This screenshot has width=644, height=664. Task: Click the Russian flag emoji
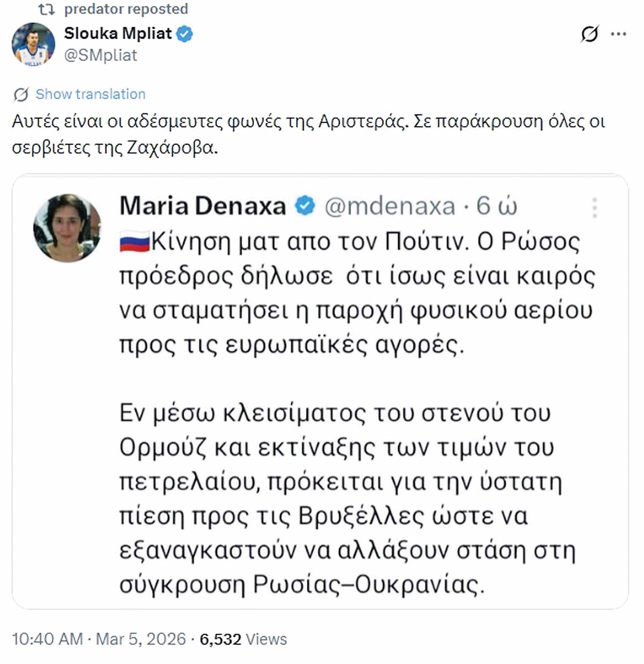point(135,242)
